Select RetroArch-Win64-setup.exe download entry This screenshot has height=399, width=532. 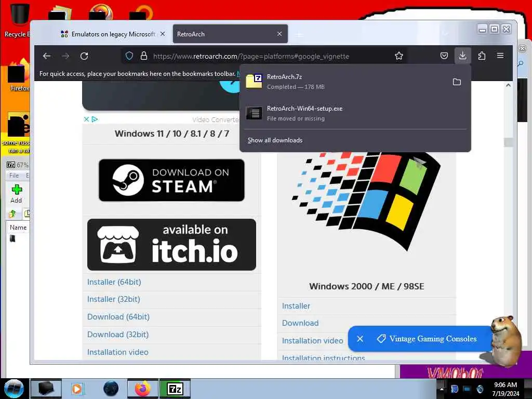[355, 113]
